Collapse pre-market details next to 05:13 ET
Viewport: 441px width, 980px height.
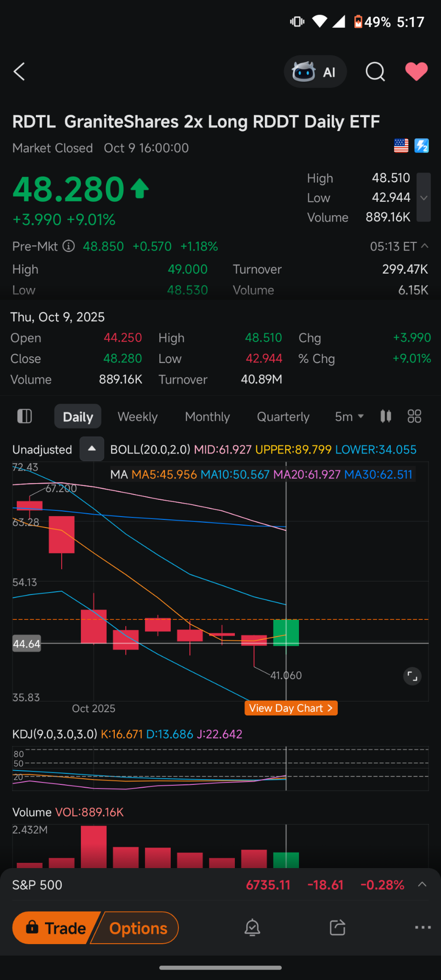point(424,246)
